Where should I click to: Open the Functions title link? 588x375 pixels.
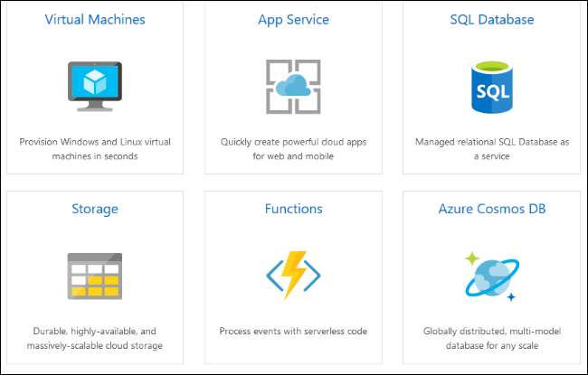[293, 209]
